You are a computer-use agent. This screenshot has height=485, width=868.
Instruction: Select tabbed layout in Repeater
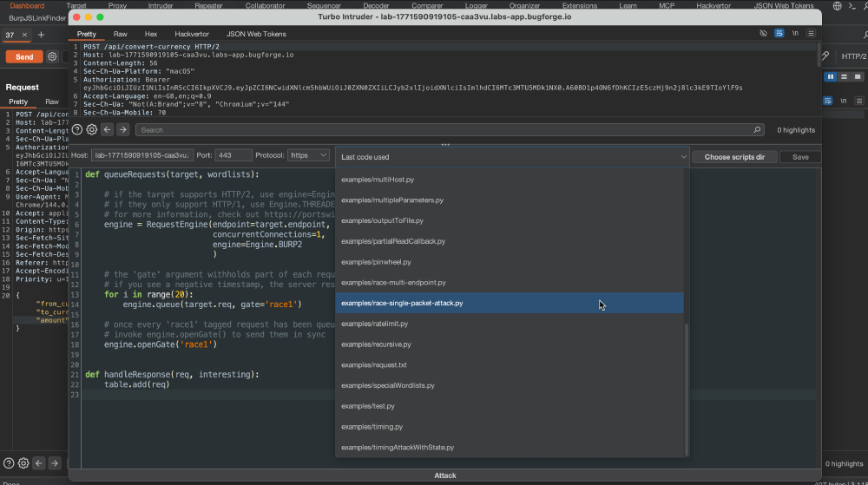point(858,77)
